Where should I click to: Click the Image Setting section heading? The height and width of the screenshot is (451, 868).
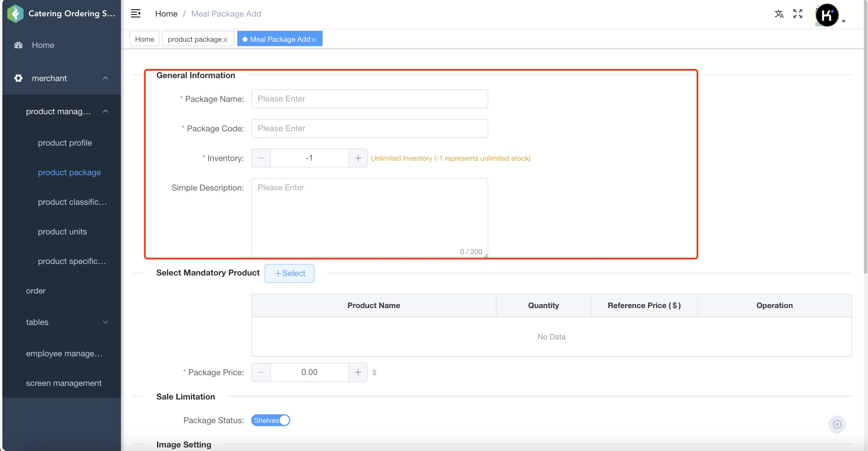184,444
